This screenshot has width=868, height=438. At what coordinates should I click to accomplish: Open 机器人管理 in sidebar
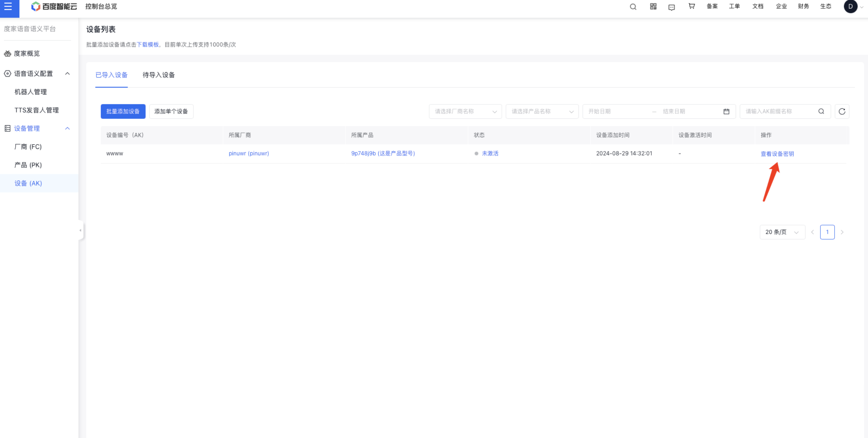[x=31, y=92]
